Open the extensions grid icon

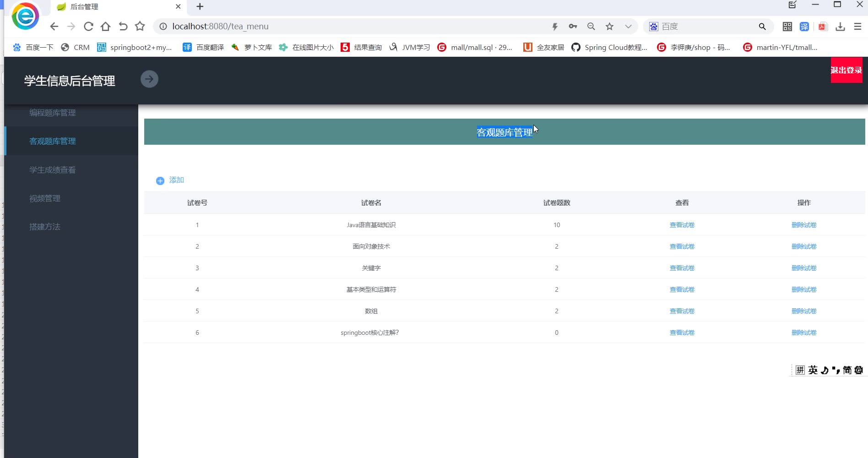coord(787,27)
